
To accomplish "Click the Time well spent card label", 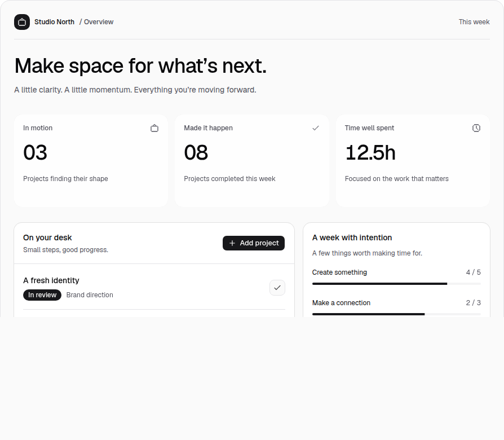I will tap(369, 128).
